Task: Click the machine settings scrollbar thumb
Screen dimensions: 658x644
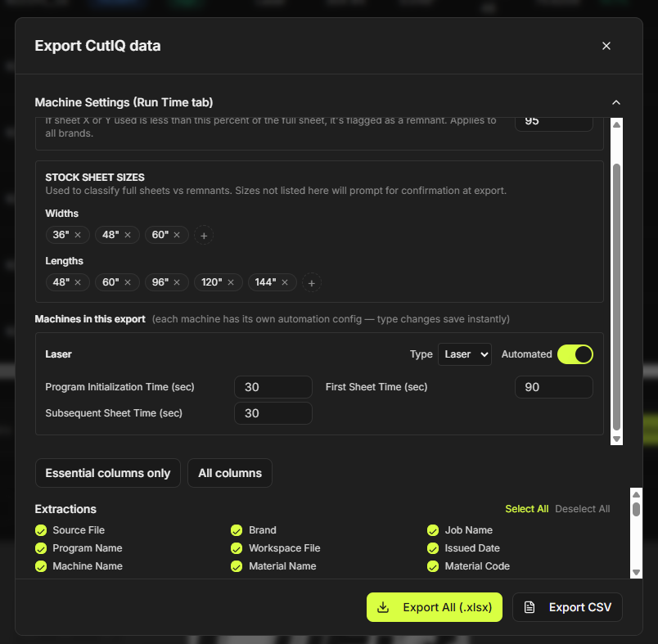Action: click(x=616, y=296)
